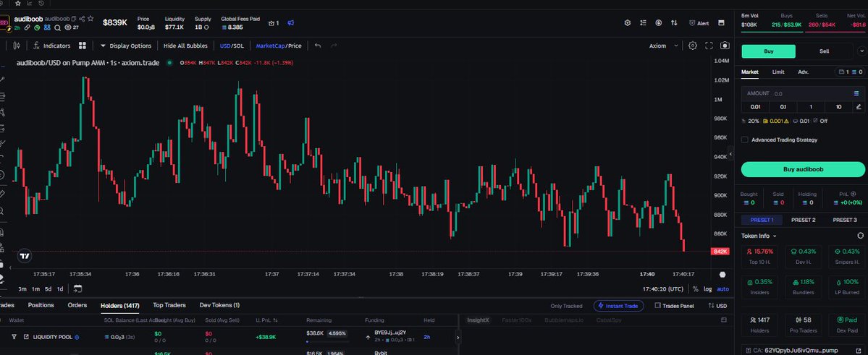
Task: Filter the LIQUIDITY POOL wallet row
Action: pos(14,337)
